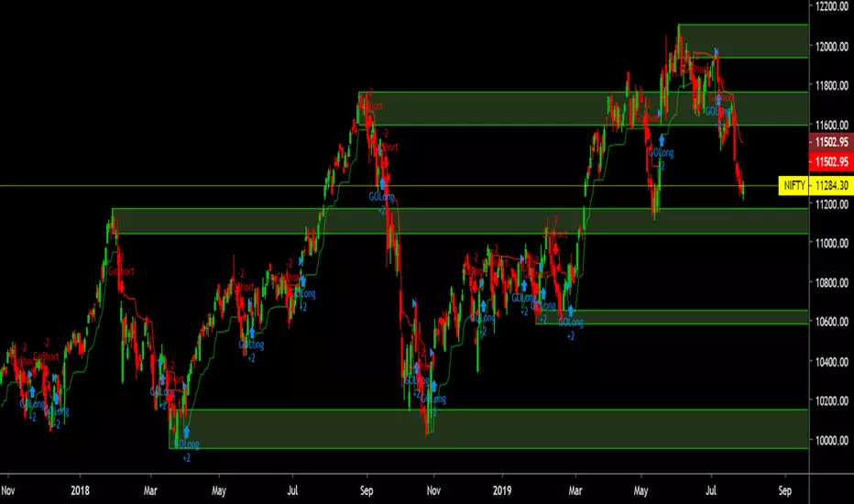Click the 10600.00 price axis label
Image resolution: width=854 pixels, height=504 pixels.
tap(832, 322)
